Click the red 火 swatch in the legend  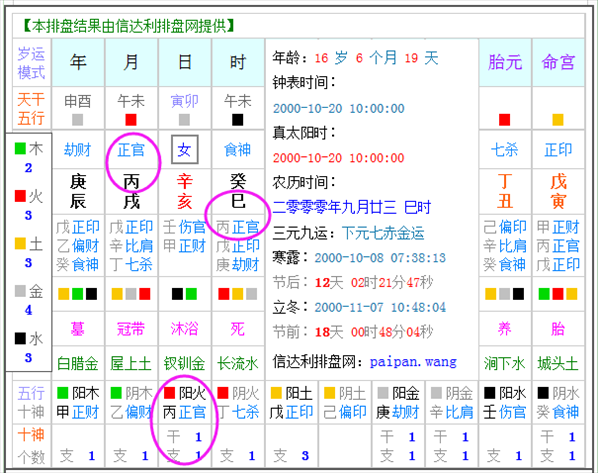[20, 196]
